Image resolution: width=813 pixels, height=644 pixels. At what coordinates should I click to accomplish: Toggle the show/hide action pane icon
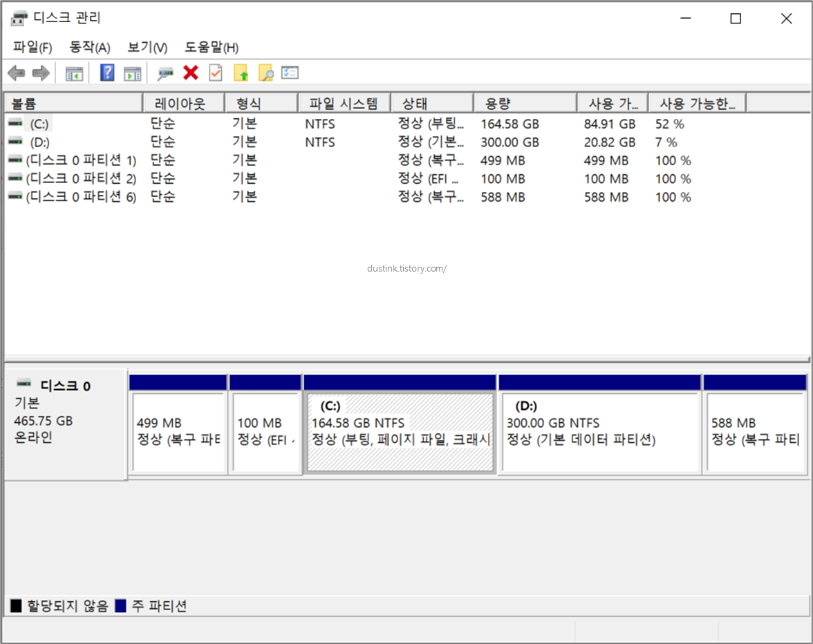coord(132,73)
